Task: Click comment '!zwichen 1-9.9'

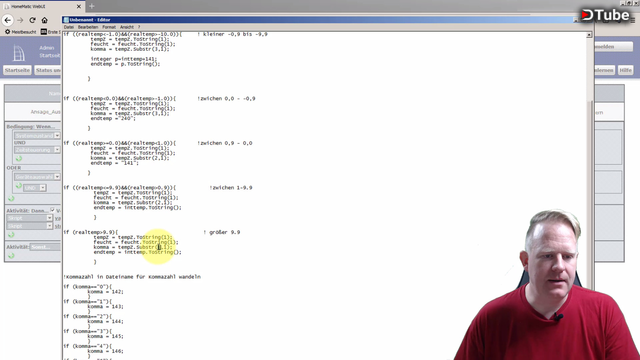Action: click(231, 188)
